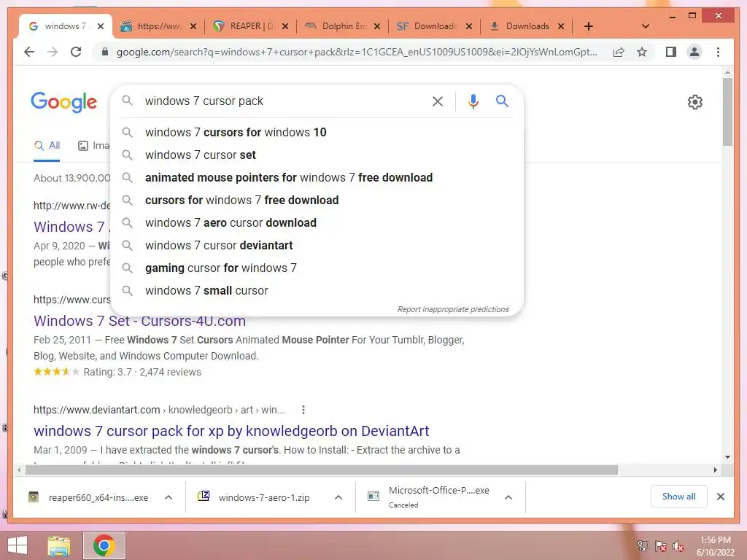Choose suggestion animated mouse pointers free download

(x=317, y=178)
